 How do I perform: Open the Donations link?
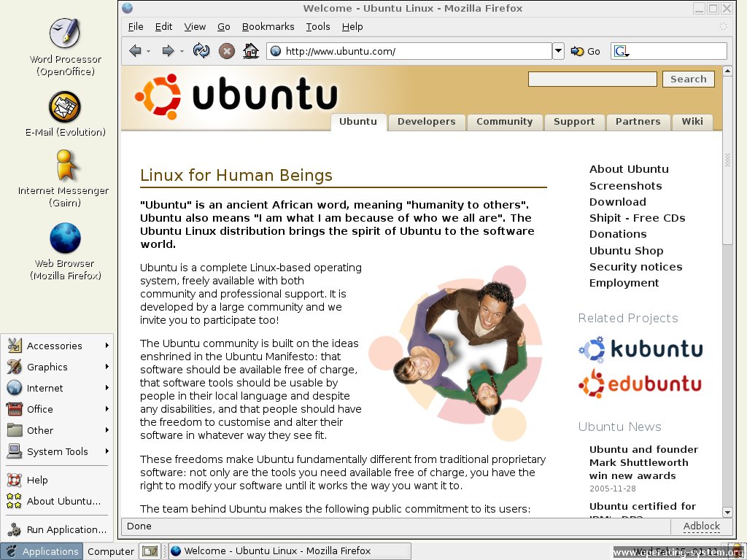pyautogui.click(x=618, y=234)
